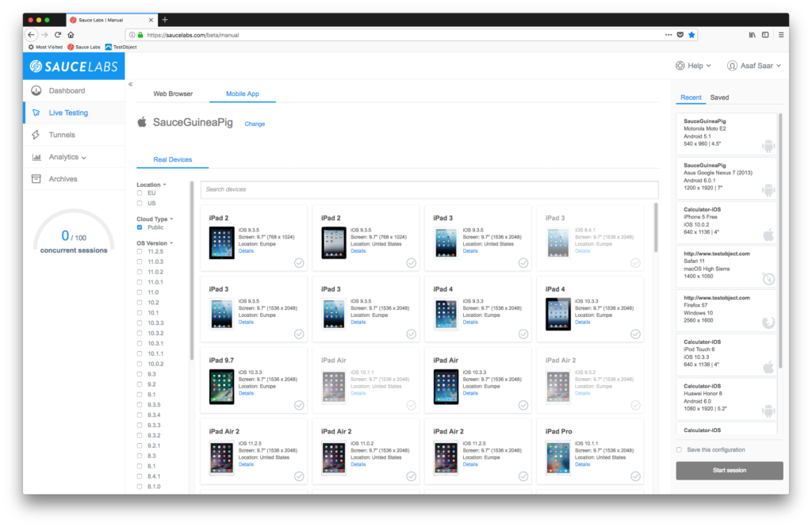
Task: Click the Search devices input field
Action: coord(429,189)
